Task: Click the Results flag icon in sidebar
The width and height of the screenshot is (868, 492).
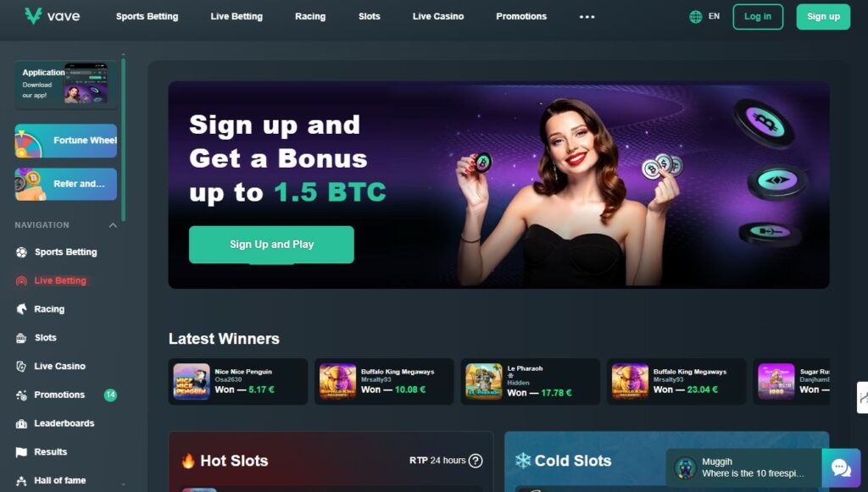Action: (x=21, y=452)
